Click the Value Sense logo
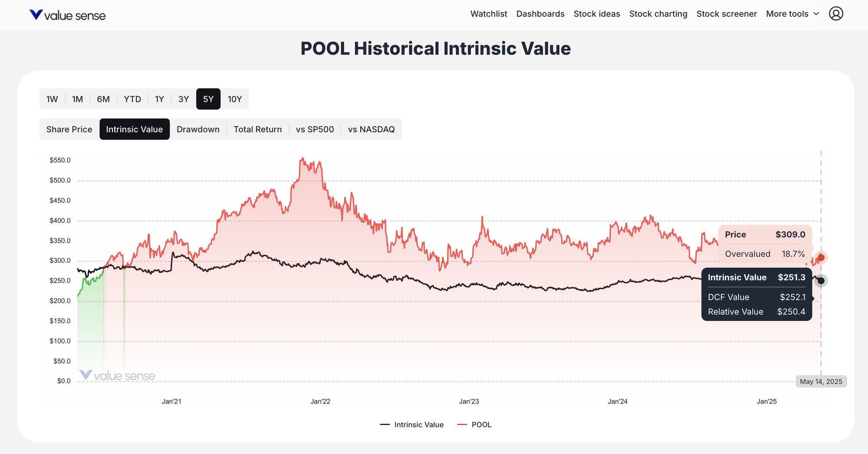 coord(67,15)
